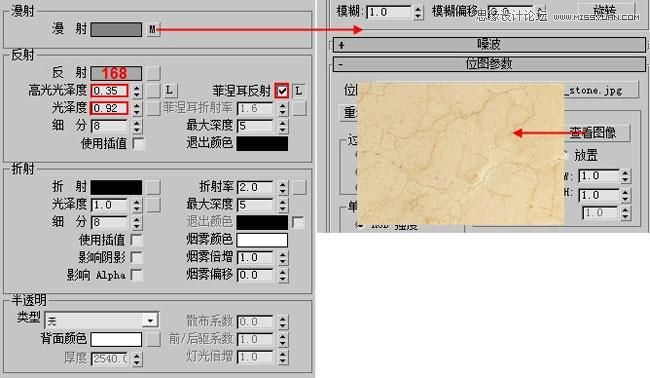Viewport: 650px width, 378px height.
Task: Toggle the L lock beside 高光光泽度
Action: pyautogui.click(x=169, y=90)
